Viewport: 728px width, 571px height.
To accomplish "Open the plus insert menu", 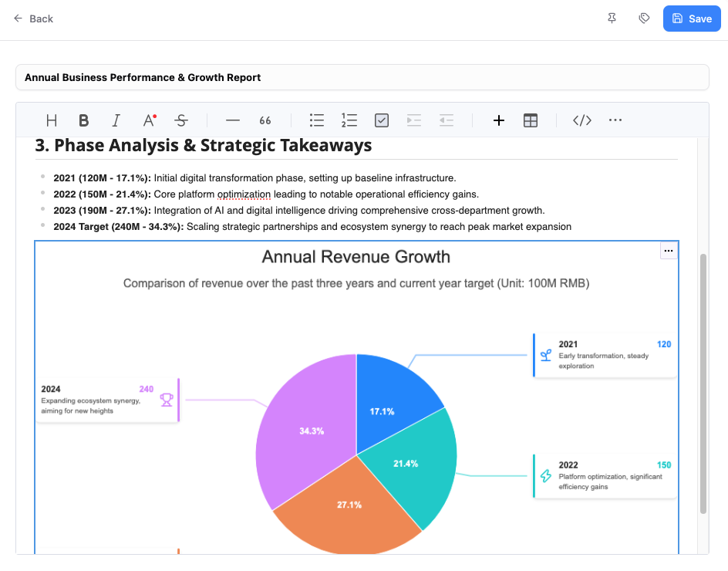I will point(499,120).
